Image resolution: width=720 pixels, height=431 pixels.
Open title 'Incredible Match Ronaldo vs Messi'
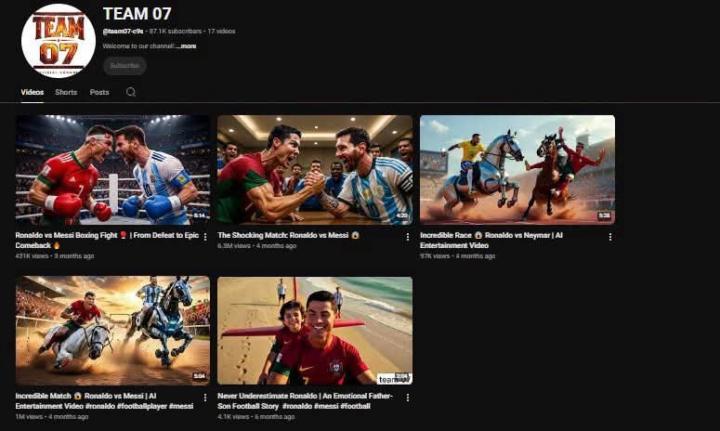point(104,401)
